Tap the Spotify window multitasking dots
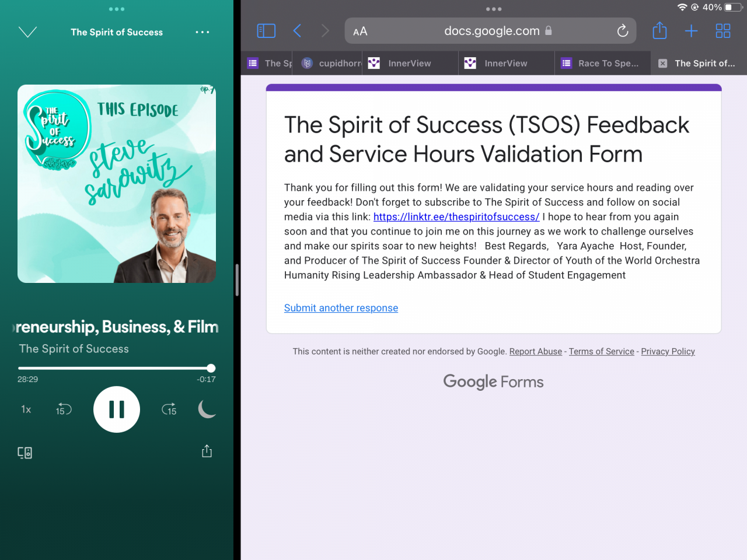Viewport: 747px width, 560px height. pos(117,9)
